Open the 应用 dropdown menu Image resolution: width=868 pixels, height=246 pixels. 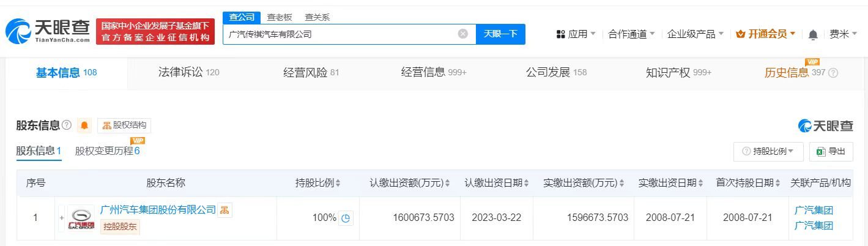576,34
